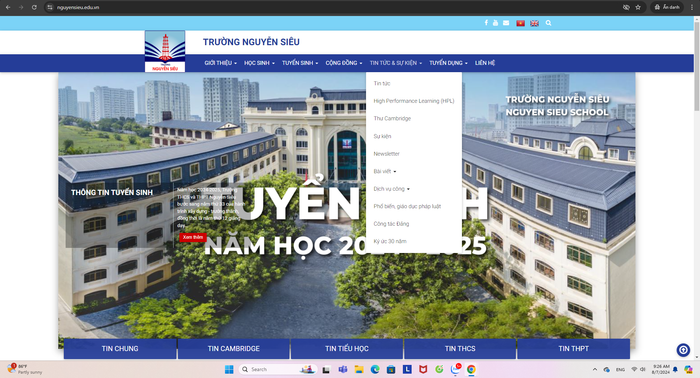Expand the Bài viết submenu
Viewport: 700px width, 378px height.
click(384, 171)
